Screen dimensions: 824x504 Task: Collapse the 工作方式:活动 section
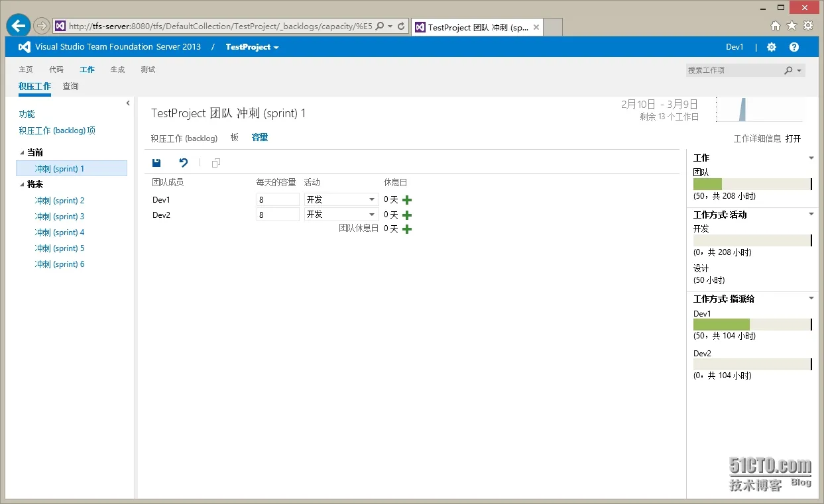click(x=811, y=214)
